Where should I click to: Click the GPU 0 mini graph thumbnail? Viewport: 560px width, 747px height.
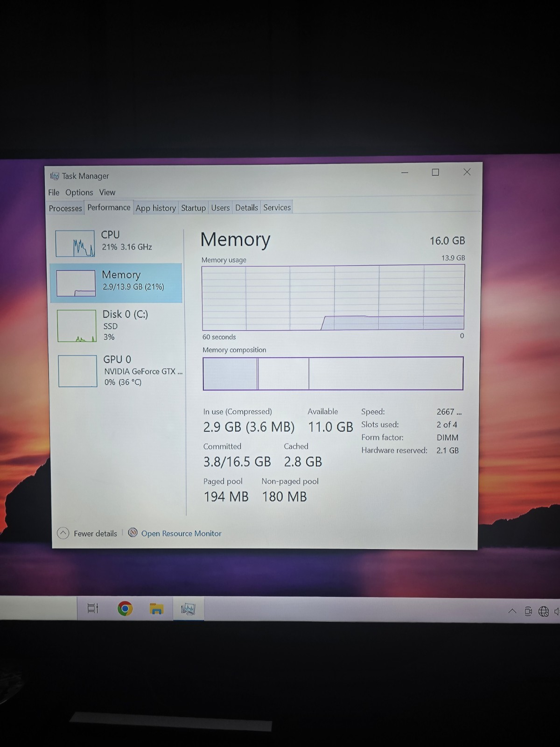pos(77,371)
